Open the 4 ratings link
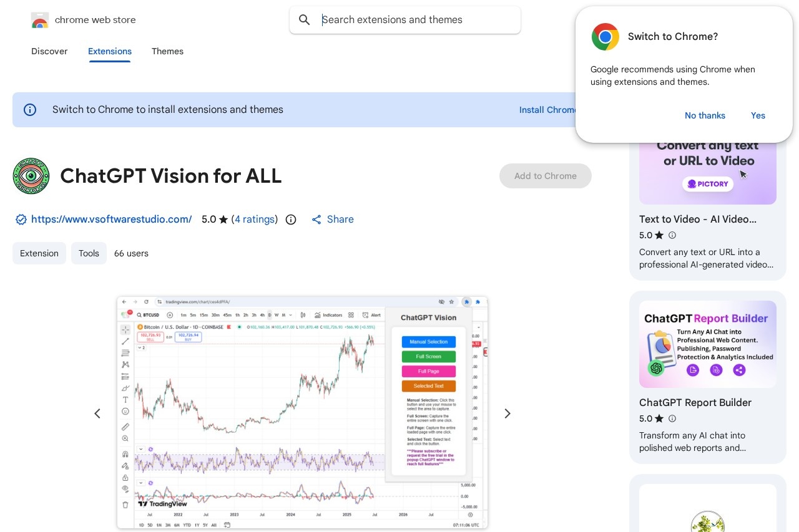This screenshot has width=799, height=532. coord(255,220)
